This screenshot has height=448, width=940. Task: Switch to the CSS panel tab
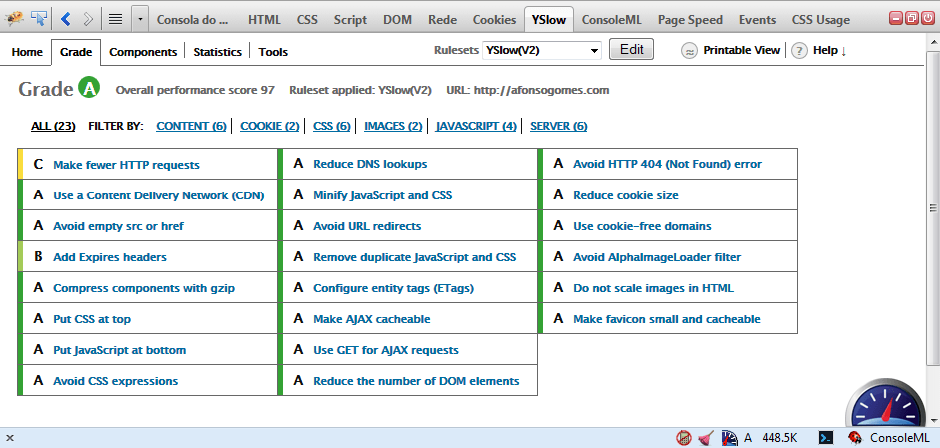coord(308,20)
